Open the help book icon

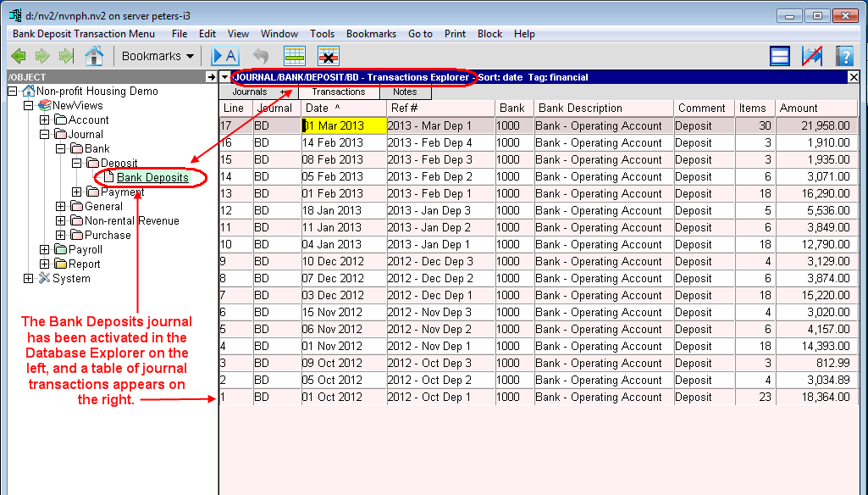pos(843,57)
